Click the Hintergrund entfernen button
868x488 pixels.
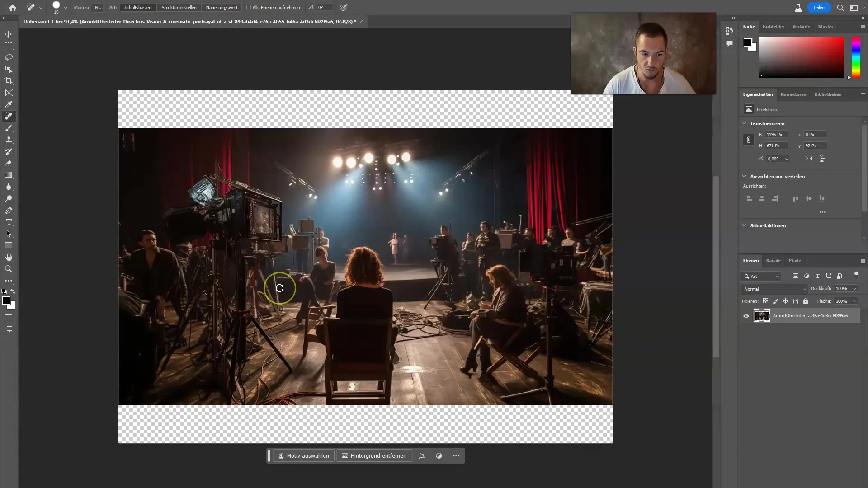click(x=373, y=455)
